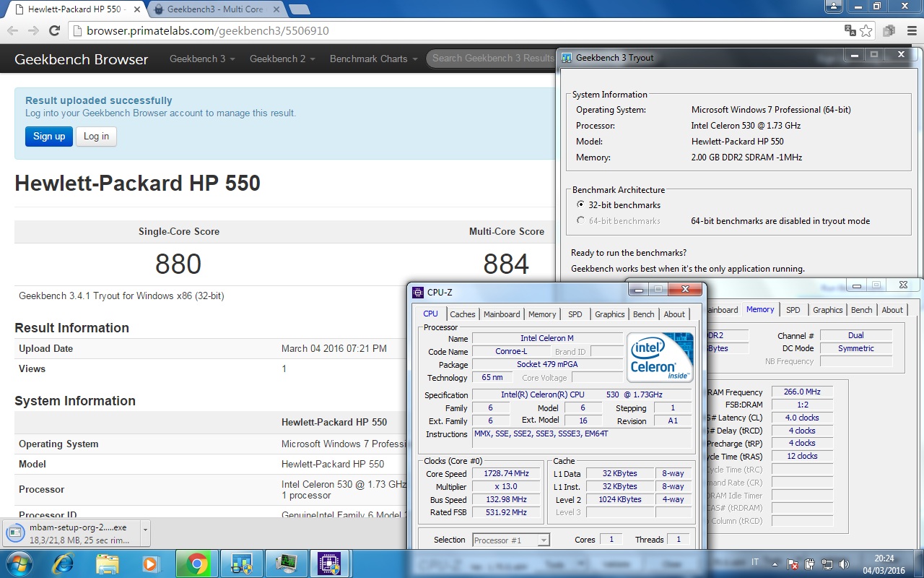Switch to the Geekbench3 - Multi Core browser tab
924x578 pixels.
215,9
